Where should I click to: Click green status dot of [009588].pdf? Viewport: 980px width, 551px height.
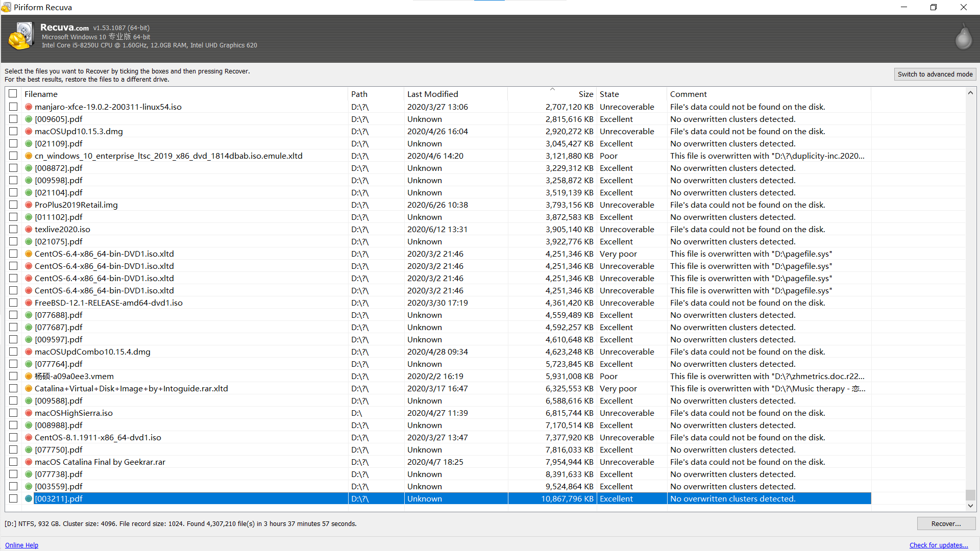pyautogui.click(x=29, y=400)
